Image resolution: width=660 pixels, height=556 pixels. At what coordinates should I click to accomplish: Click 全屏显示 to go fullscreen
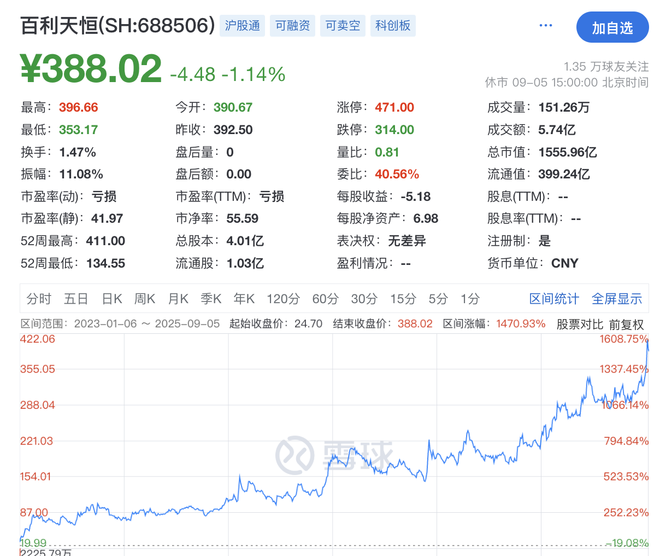(617, 298)
